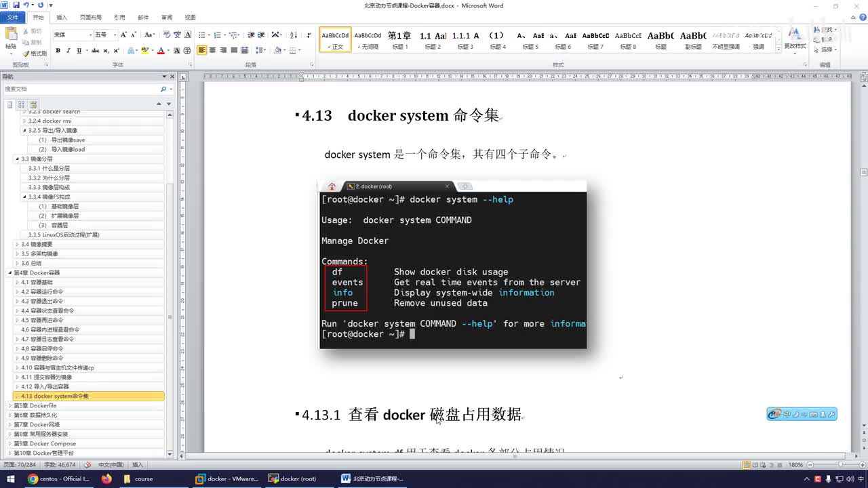Sort the selected text

(294, 35)
